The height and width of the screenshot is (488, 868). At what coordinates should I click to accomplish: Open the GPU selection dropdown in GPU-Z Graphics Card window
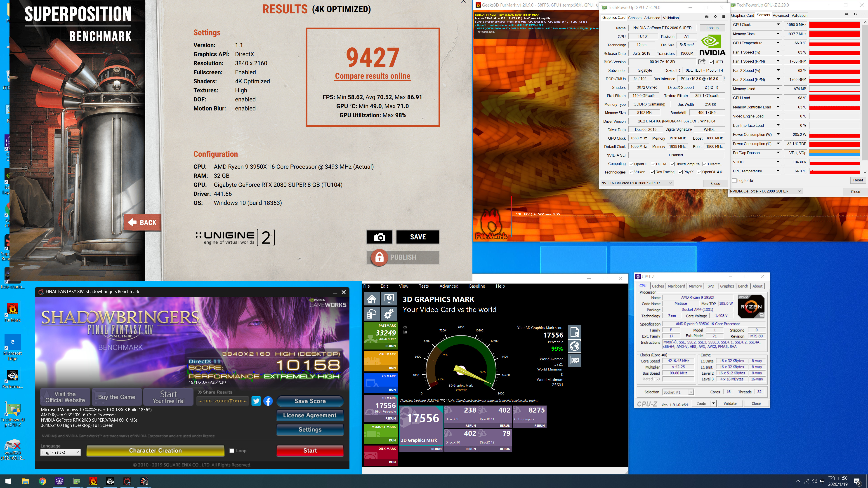coord(637,183)
